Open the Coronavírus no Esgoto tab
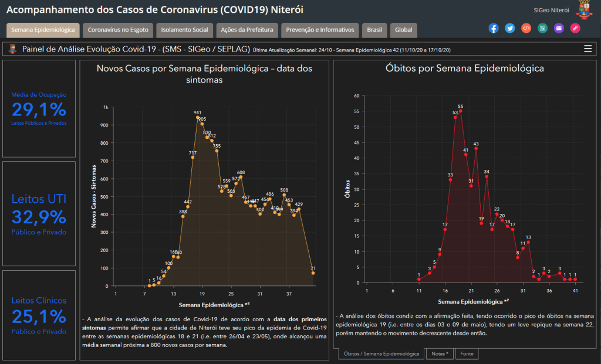 pyautogui.click(x=118, y=30)
